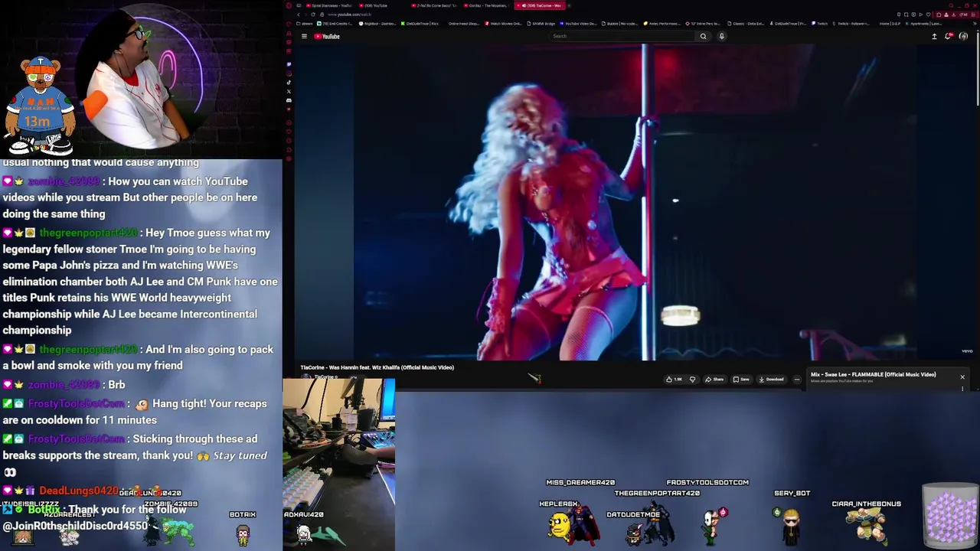This screenshot has width=980, height=551.
Task: Select the active TiaCorinne browser tab
Action: 540,5
